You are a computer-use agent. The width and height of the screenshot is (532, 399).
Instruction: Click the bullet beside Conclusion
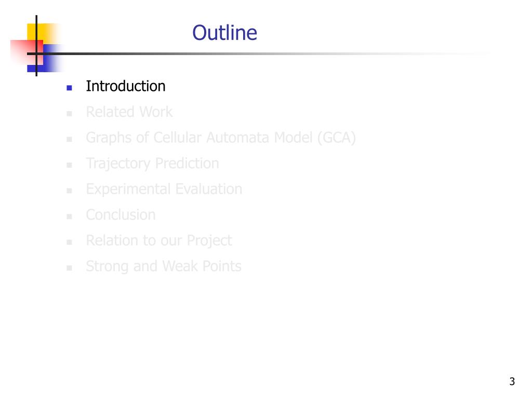tap(69, 217)
